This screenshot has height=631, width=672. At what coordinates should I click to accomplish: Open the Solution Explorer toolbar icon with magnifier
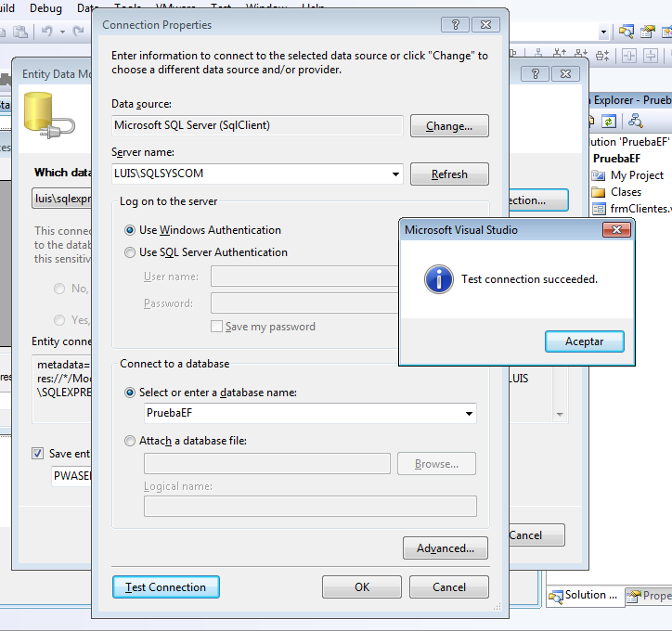point(627,32)
